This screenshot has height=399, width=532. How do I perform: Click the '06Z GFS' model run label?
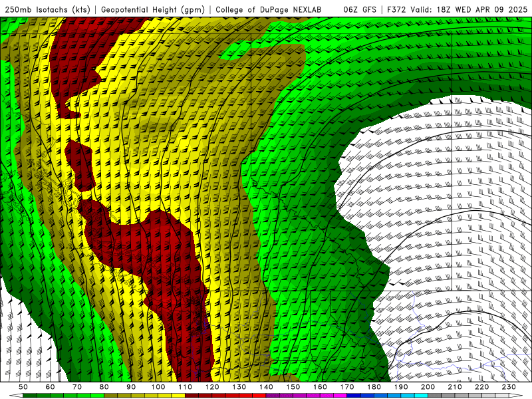coord(360,9)
